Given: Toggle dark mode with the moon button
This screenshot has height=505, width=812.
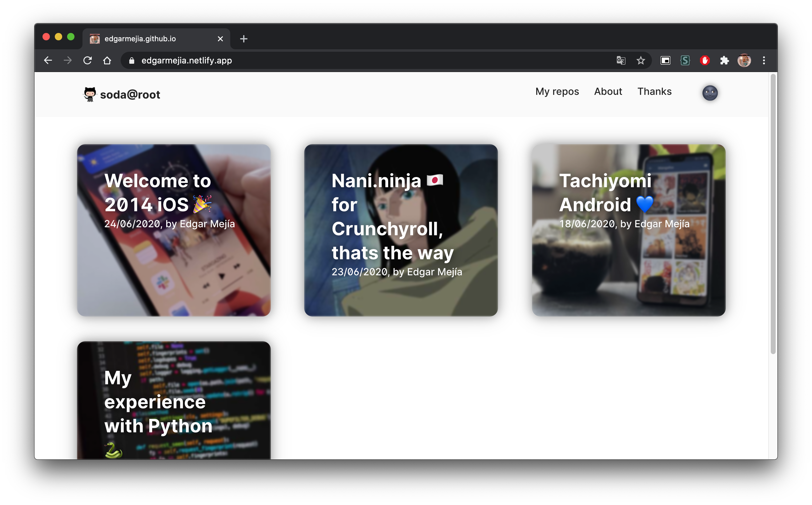Looking at the screenshot, I should [x=709, y=93].
